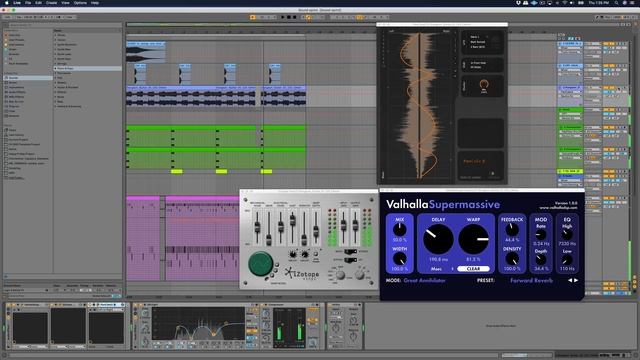Click the Dust fader in iZotope Vinyl

(x=292, y=220)
